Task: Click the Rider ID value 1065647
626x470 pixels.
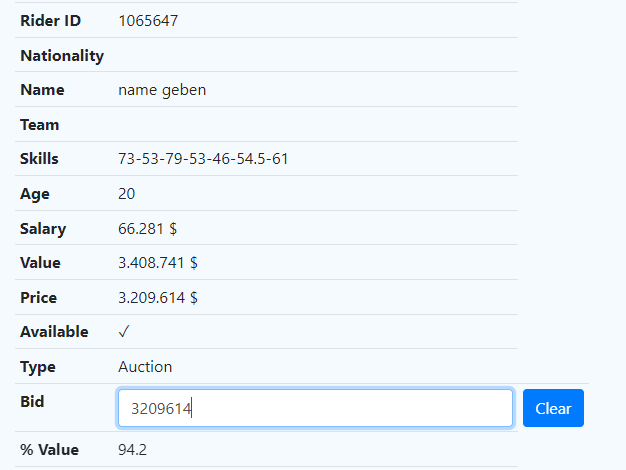Action: (148, 20)
